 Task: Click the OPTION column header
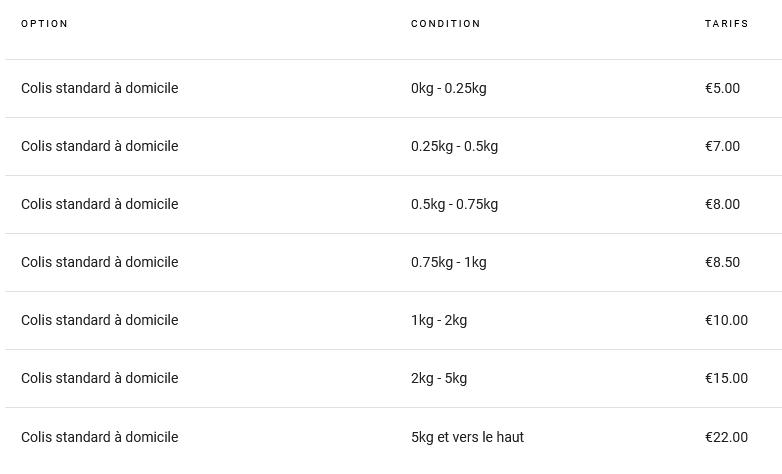click(x=45, y=24)
